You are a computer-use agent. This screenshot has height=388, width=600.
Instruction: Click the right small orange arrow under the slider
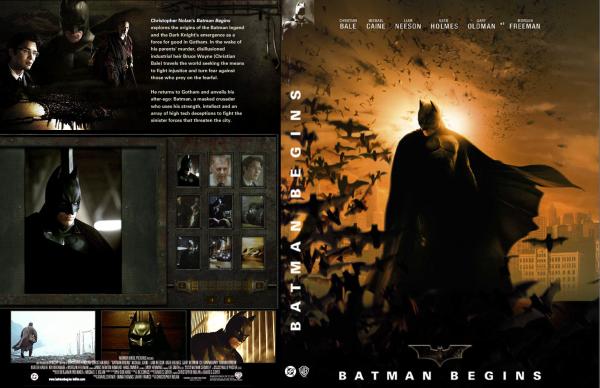click(x=228, y=301)
